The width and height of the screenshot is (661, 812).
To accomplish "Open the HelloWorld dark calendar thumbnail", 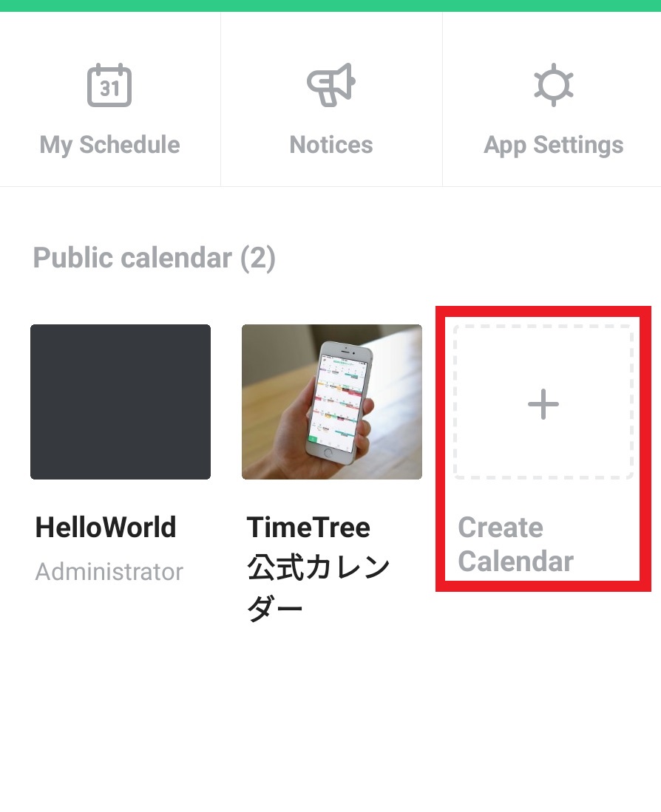I will [121, 402].
